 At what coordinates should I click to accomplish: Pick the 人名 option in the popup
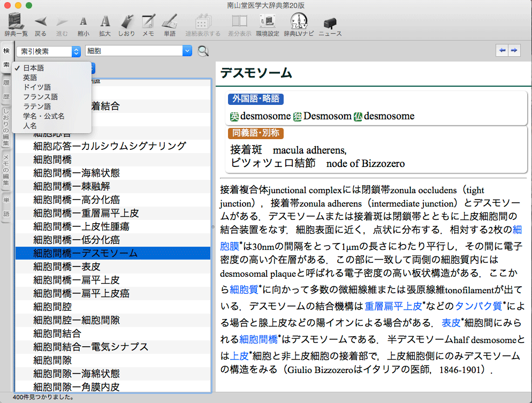click(30, 126)
